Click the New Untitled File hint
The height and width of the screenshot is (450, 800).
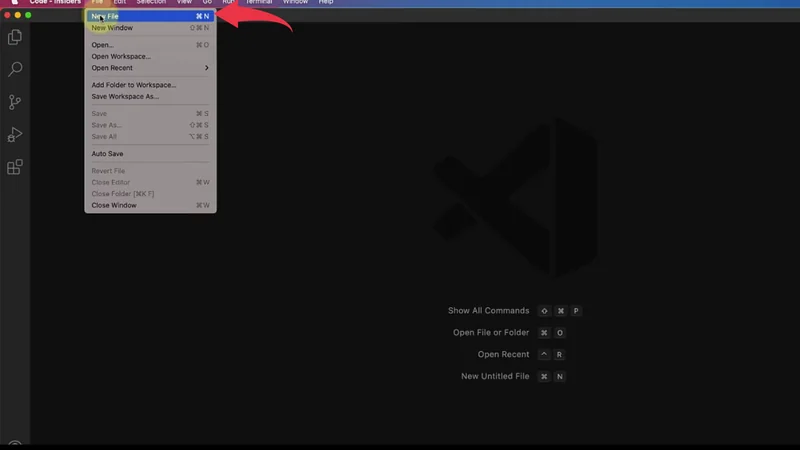[495, 376]
